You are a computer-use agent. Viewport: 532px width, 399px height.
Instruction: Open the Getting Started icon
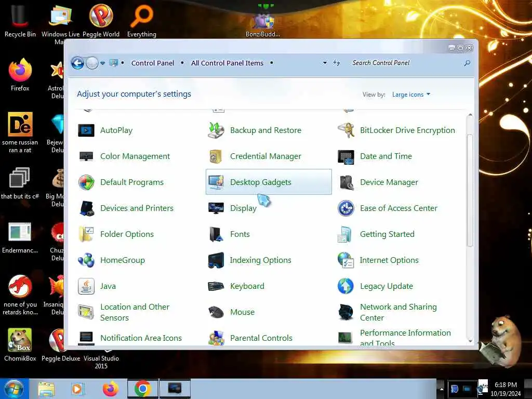(x=346, y=234)
